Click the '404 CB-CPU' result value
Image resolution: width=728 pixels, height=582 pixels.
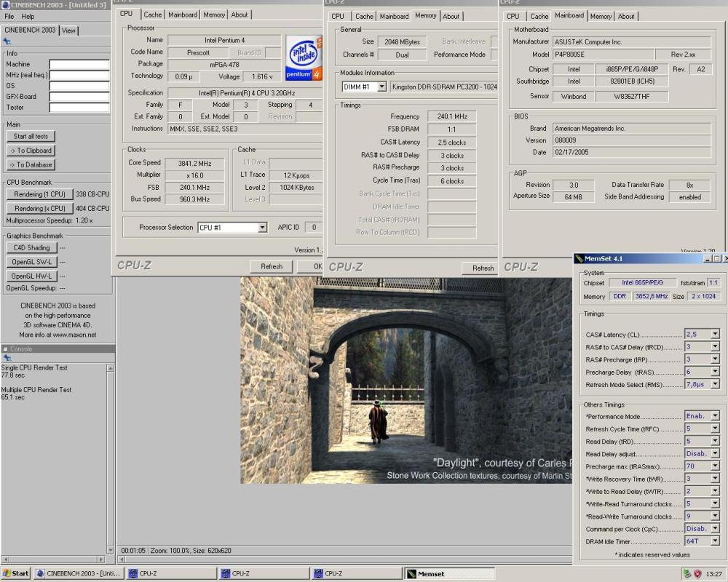(x=92, y=208)
